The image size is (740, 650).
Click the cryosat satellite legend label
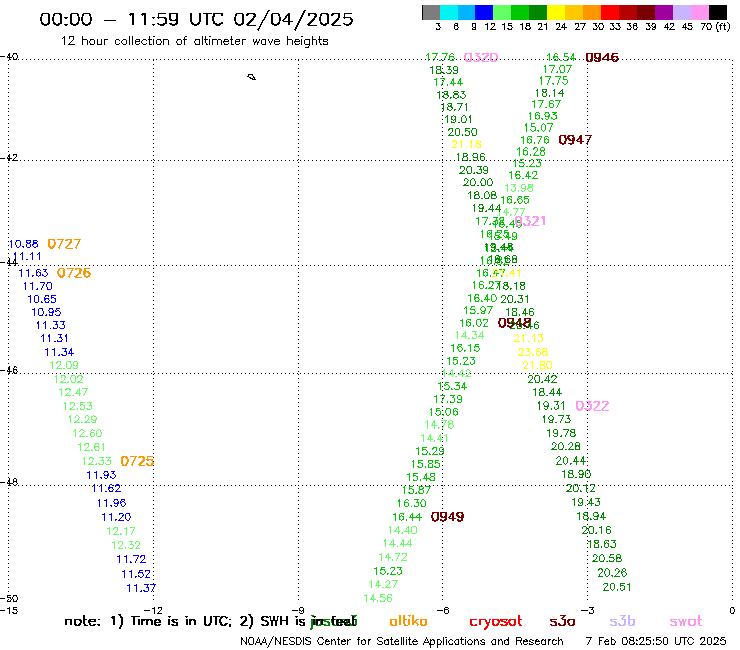click(x=496, y=622)
